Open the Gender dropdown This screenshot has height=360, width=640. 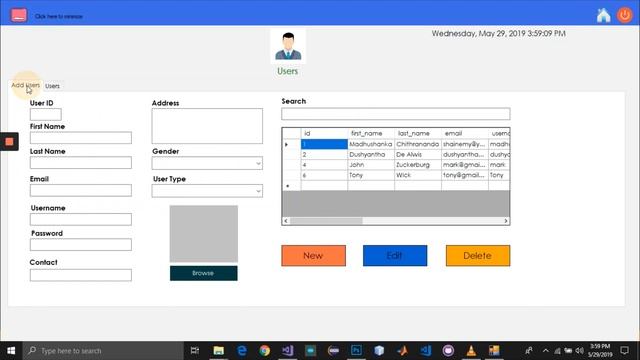[207, 163]
